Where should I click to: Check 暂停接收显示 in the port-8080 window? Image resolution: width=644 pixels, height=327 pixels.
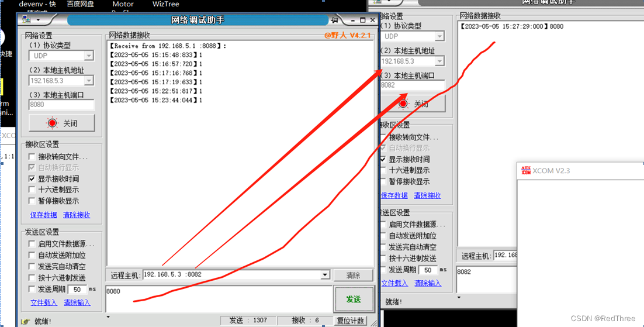coord(32,201)
